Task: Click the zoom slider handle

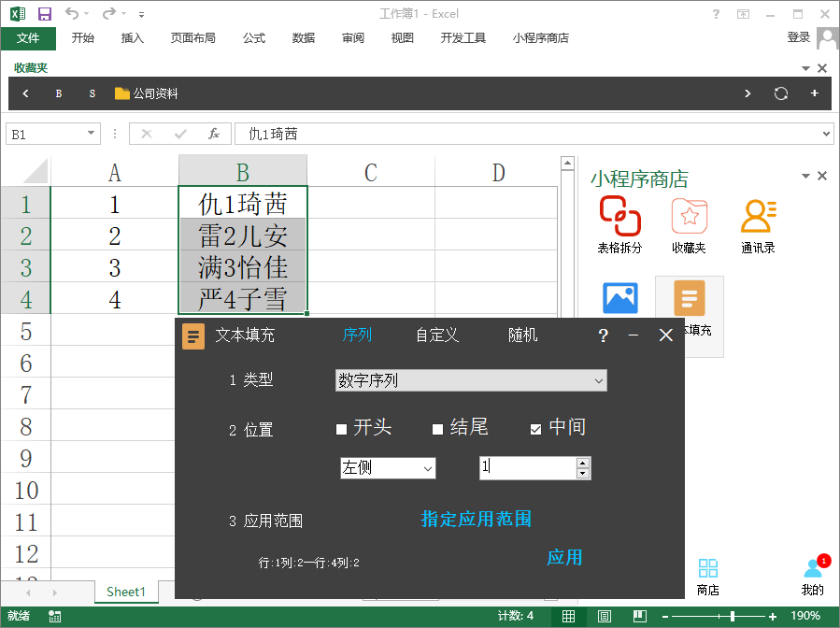Action: point(732,616)
